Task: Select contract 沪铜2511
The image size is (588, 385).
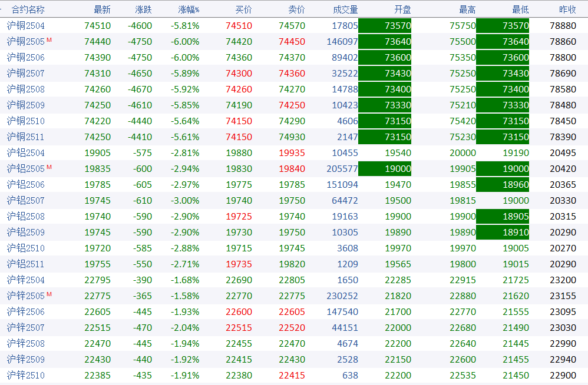Action: pos(25,137)
